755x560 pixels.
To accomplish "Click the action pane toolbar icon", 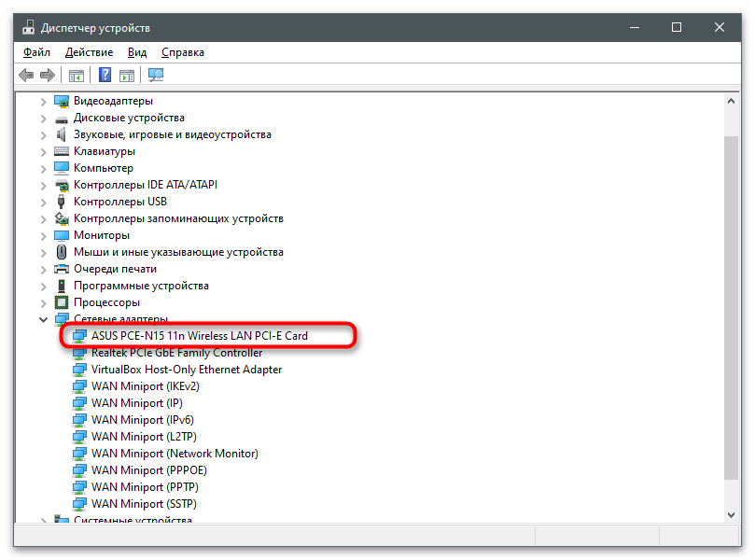I will (x=127, y=76).
